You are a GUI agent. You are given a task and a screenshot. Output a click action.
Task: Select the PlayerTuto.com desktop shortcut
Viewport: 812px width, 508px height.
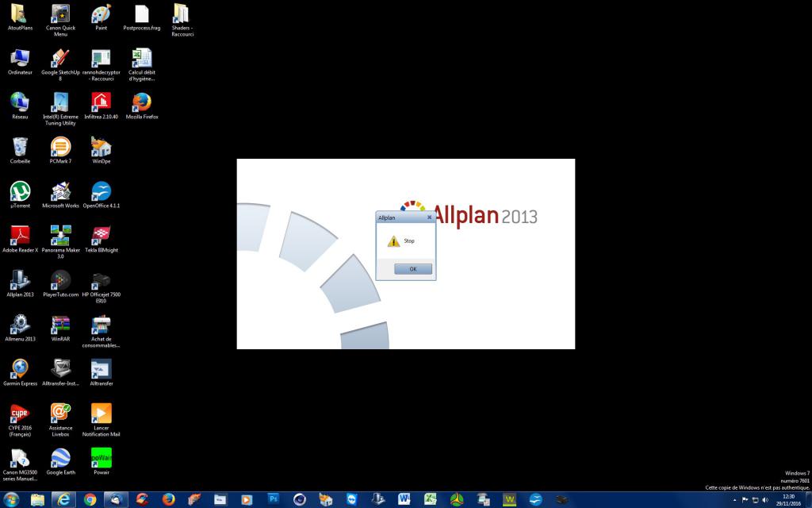(x=60, y=285)
